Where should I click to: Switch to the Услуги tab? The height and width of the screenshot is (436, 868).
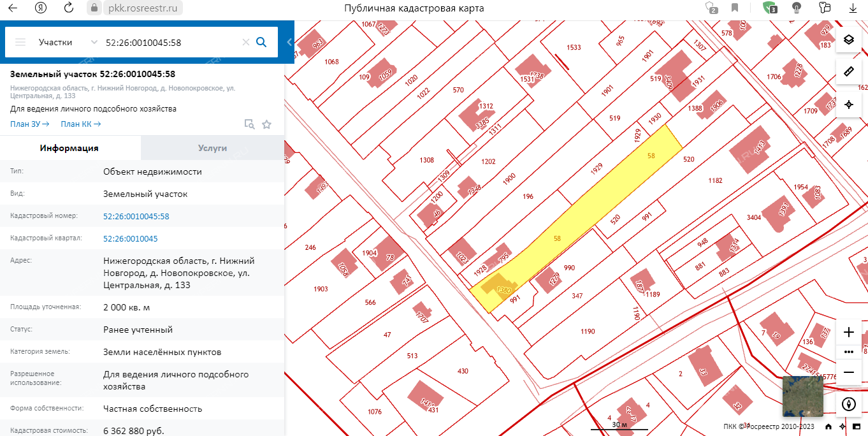(212, 148)
